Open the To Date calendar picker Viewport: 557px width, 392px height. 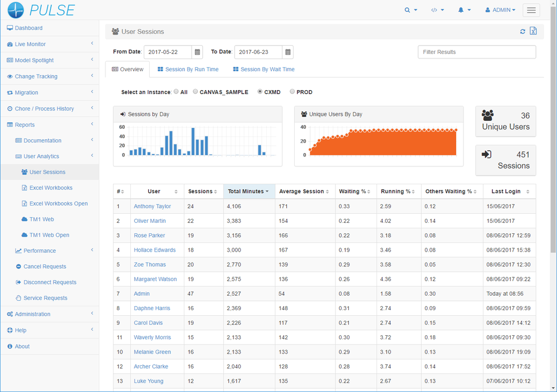pos(287,52)
